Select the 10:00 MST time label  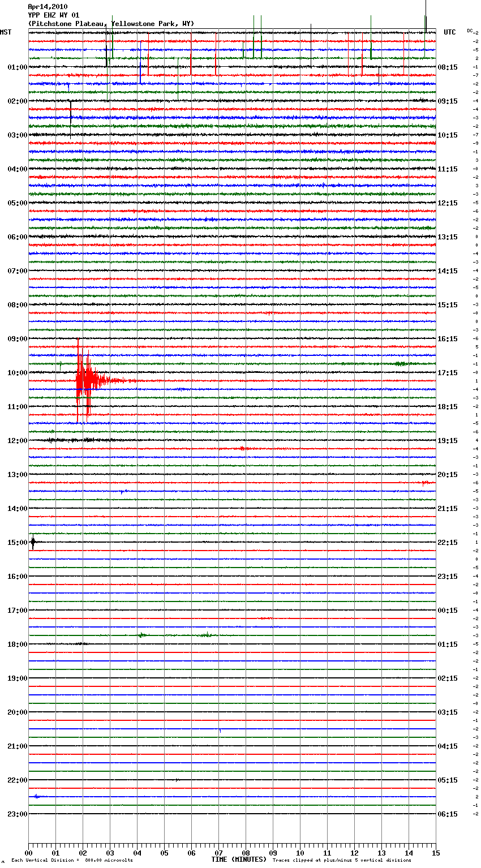[x=18, y=373]
